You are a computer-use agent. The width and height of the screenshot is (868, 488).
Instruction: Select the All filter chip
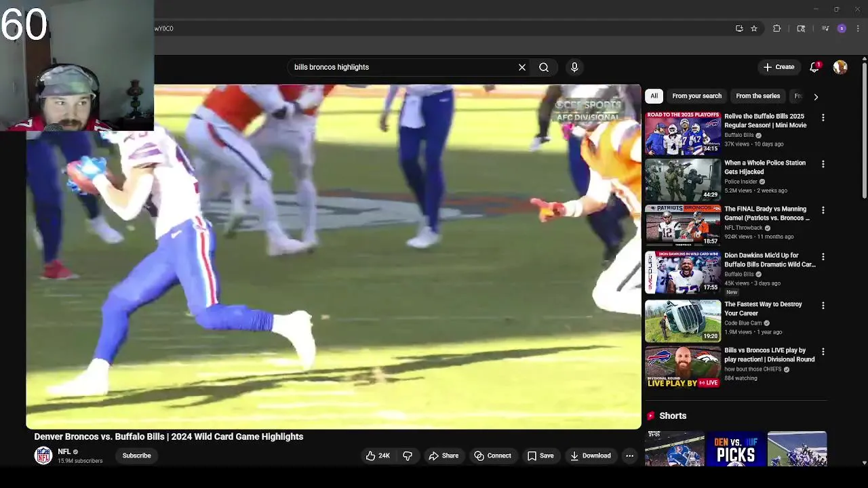coord(654,96)
